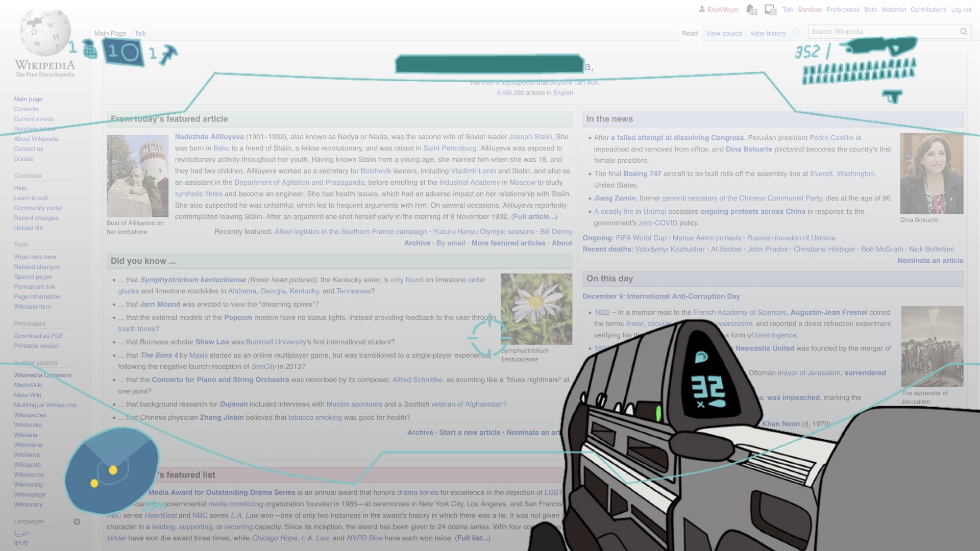Open the notifications bell alerts
Image resolution: width=980 pixels, height=551 pixels.
(750, 9)
